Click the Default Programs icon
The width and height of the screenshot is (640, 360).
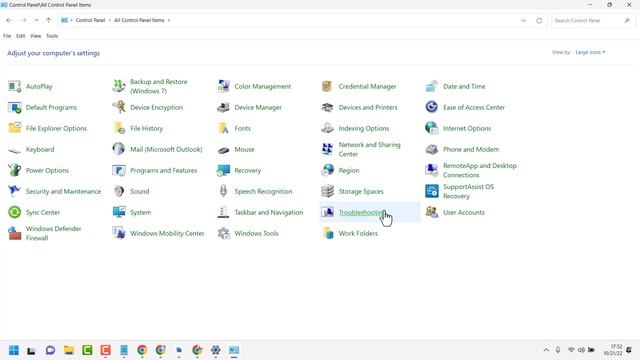[x=15, y=107]
